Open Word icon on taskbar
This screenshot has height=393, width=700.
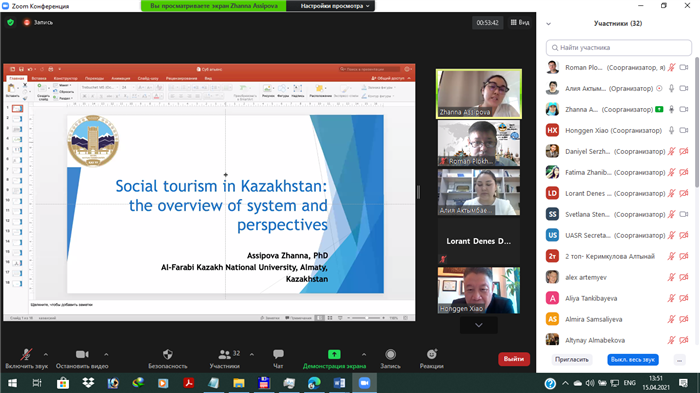[x=339, y=383]
